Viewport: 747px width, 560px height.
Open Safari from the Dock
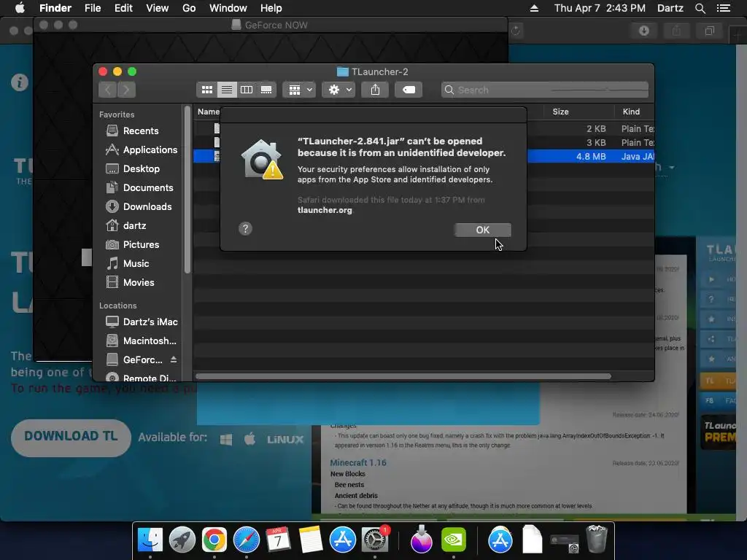tap(247, 540)
